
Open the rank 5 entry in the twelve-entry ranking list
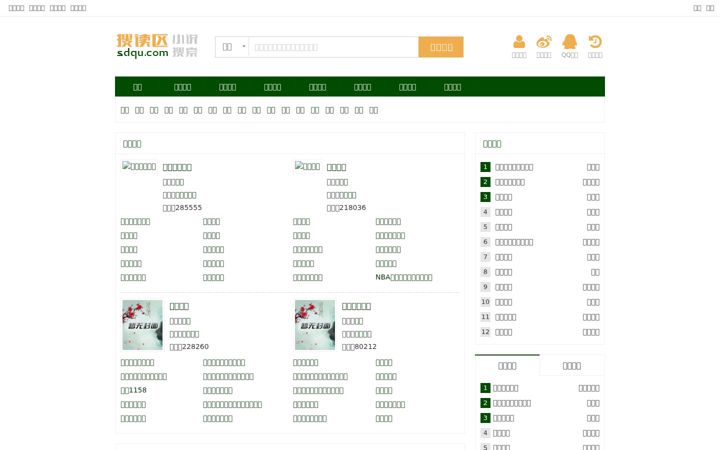tap(503, 227)
